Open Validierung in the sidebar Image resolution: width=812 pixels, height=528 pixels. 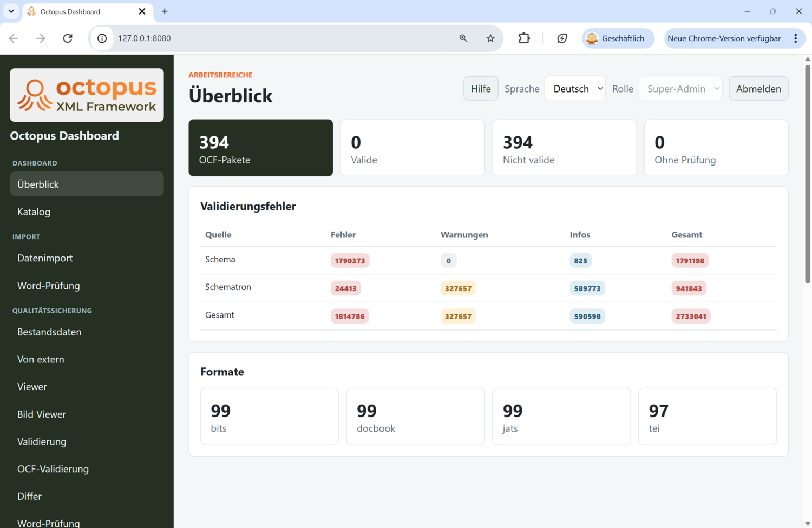(87, 441)
